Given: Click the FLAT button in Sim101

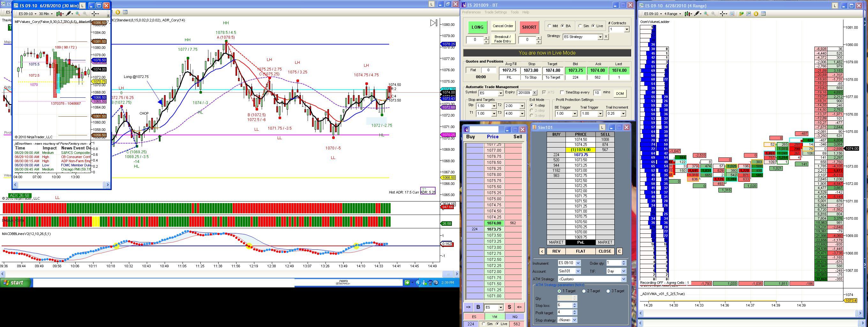Looking at the screenshot, I should click(x=580, y=251).
